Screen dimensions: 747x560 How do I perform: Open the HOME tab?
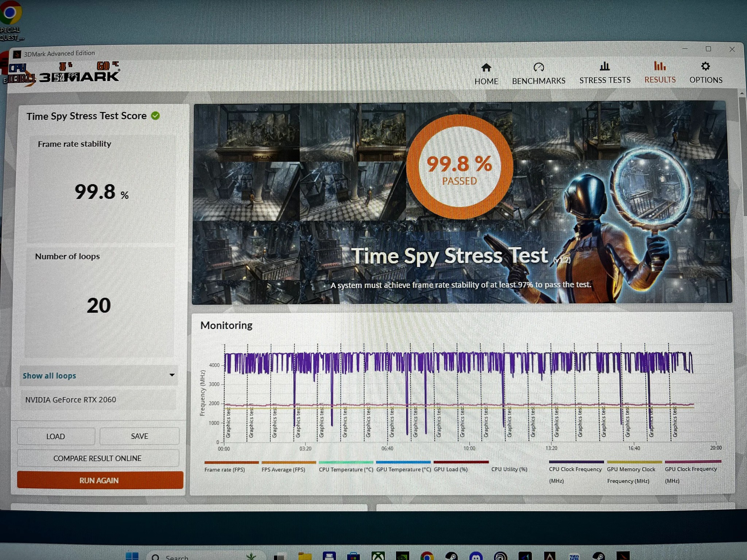pyautogui.click(x=486, y=74)
